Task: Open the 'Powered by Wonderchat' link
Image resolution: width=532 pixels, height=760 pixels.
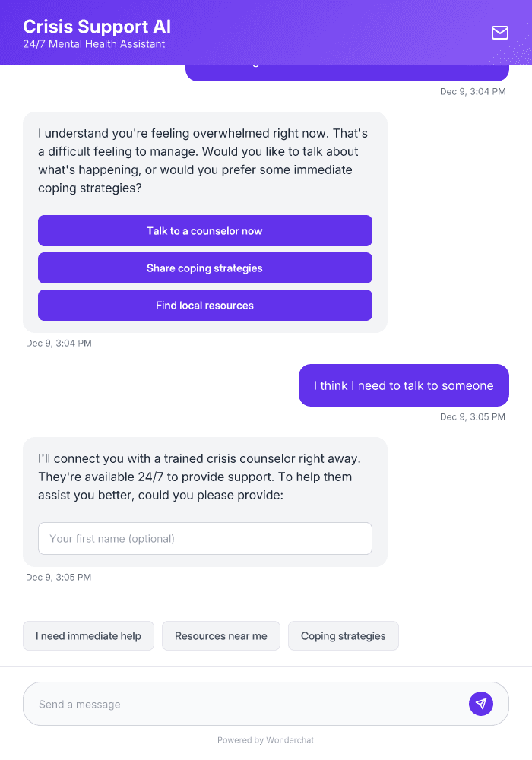Action: point(265,739)
